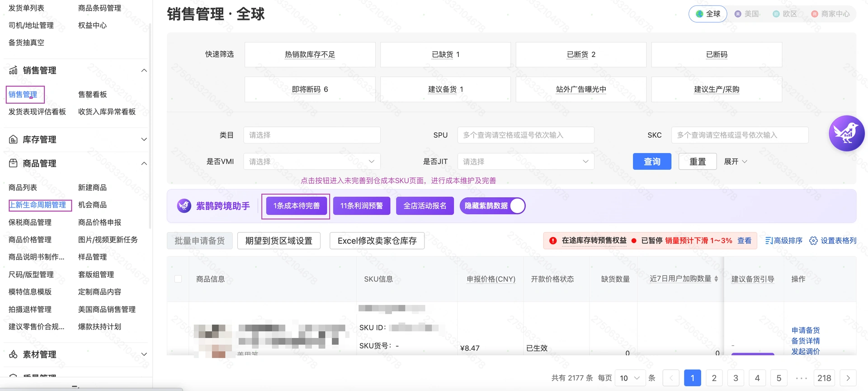Go to page 218
This screenshot has width=868, height=391.
pos(825,378)
